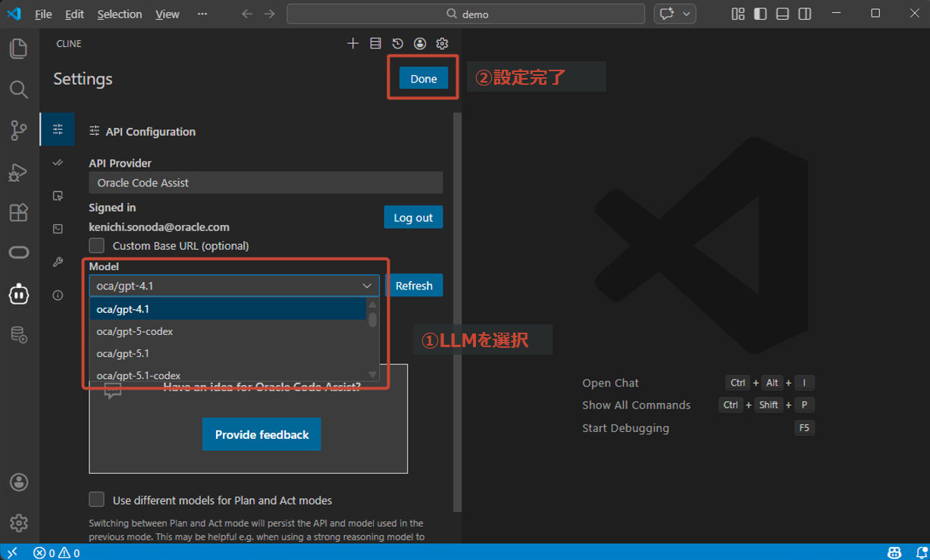The height and width of the screenshot is (560, 930).
Task: Open the Copilot chat dropdown chevron
Action: [687, 14]
